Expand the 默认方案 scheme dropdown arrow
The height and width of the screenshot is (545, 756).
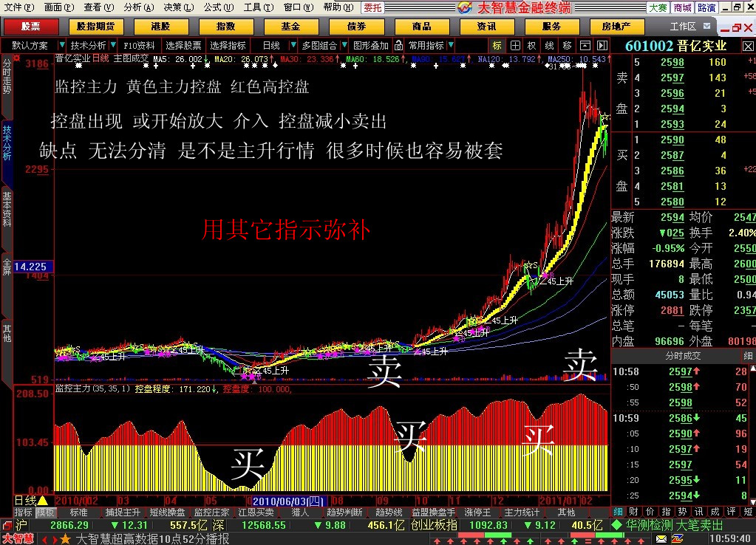[62, 45]
